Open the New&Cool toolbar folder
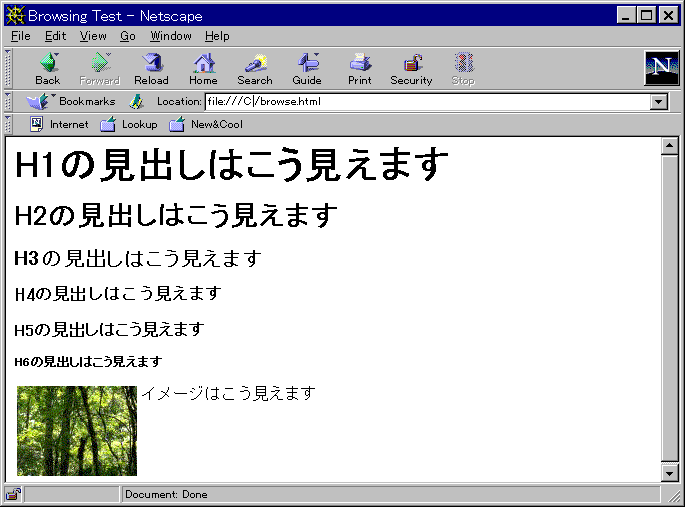 point(206,124)
